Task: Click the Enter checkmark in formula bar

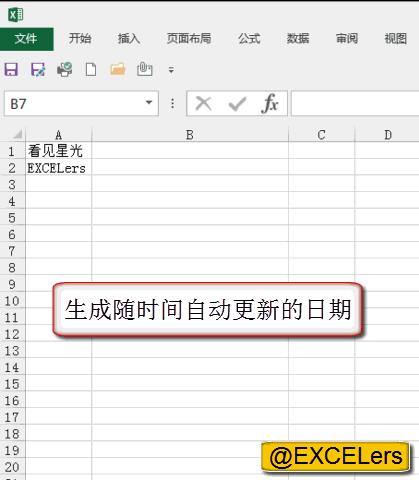Action: [x=237, y=104]
